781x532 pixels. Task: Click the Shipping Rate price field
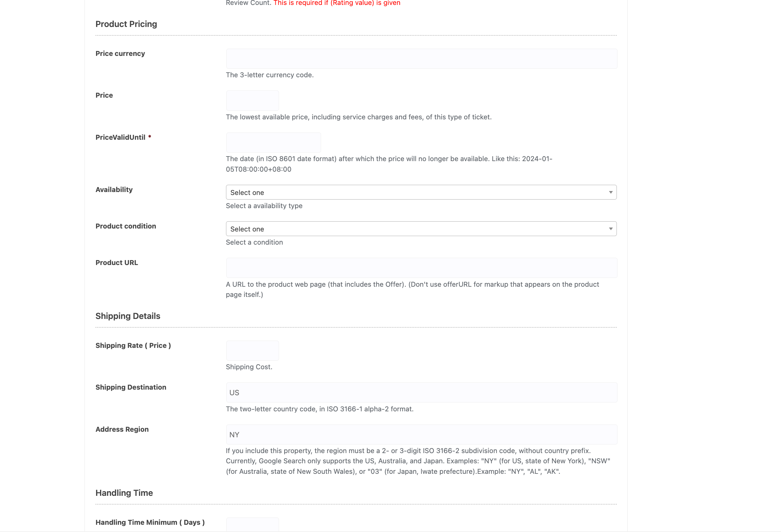(x=252, y=351)
